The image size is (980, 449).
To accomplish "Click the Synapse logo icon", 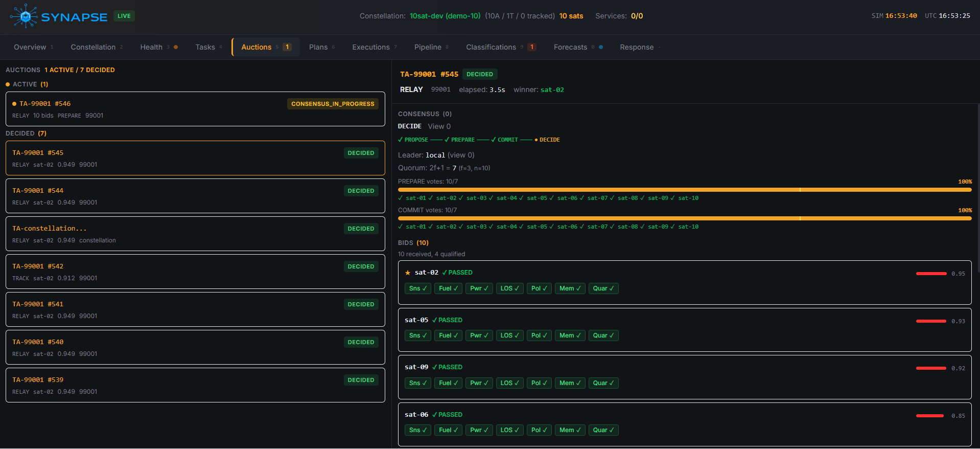I will tap(24, 16).
